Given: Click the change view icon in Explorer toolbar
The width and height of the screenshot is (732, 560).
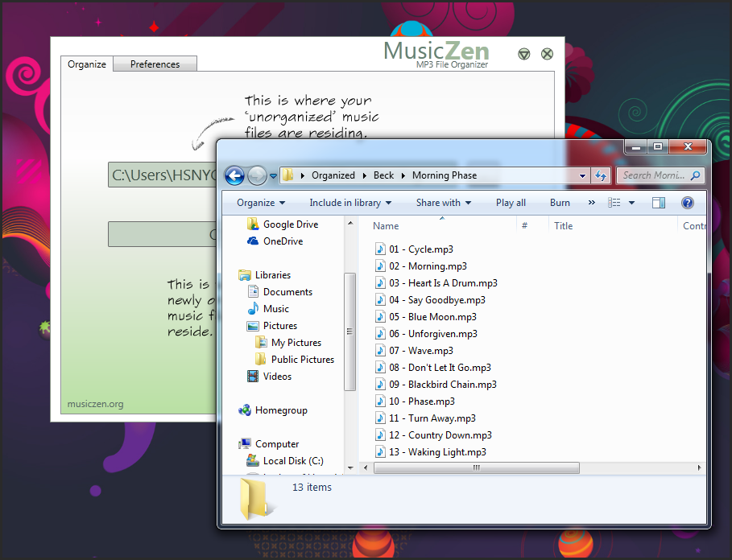Looking at the screenshot, I should pos(614,203).
